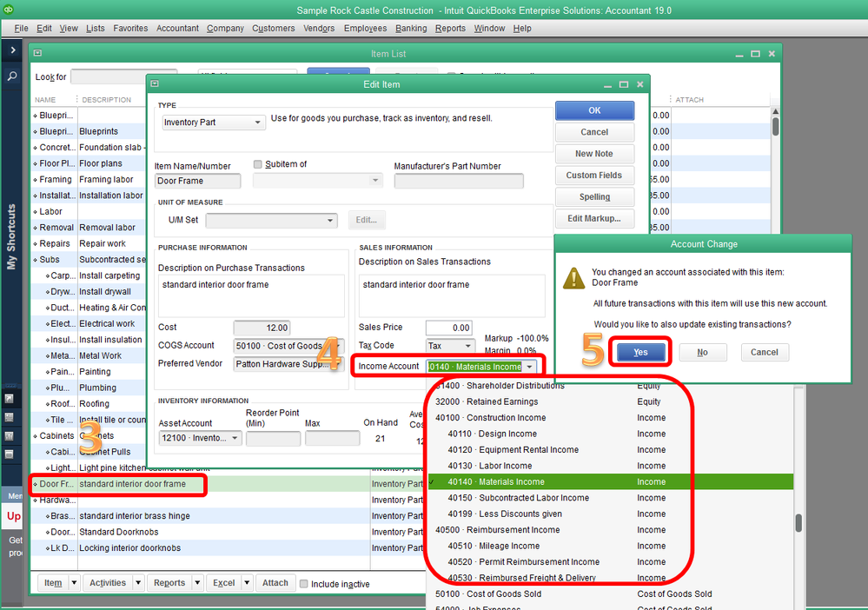Click the Edit Item window menu icon

[x=155, y=83]
